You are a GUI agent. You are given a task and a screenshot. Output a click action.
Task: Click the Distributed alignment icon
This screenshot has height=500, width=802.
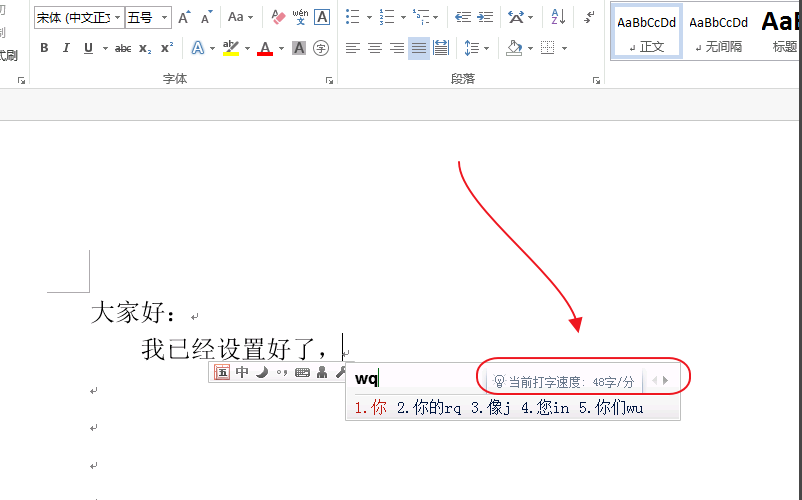440,48
